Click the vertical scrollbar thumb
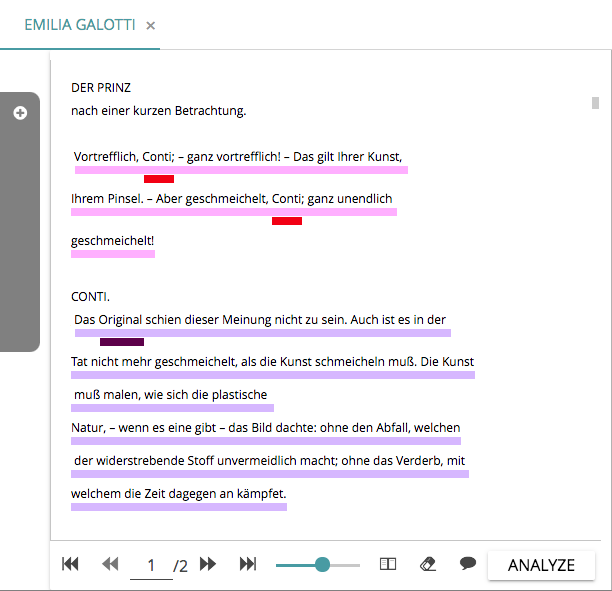612x591 pixels. pyautogui.click(x=595, y=103)
